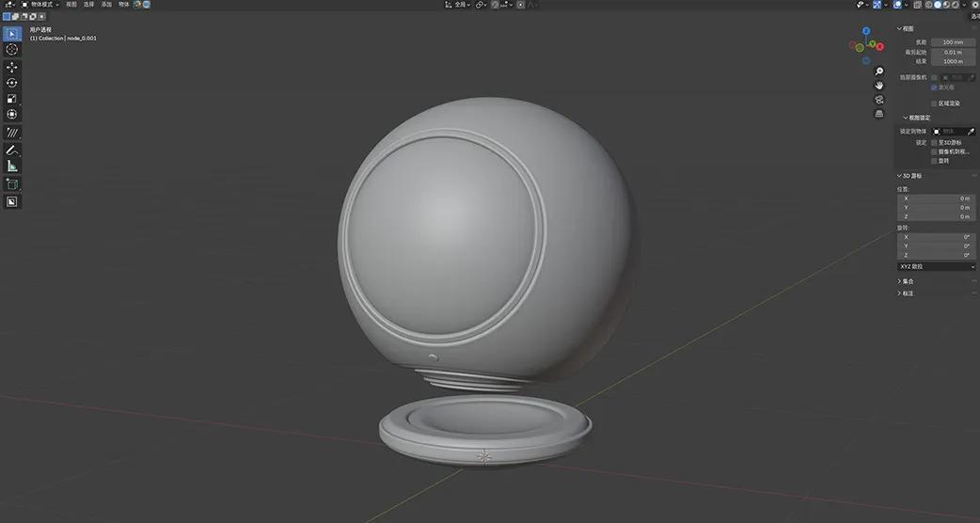Check the 旋转 lock checkbox

coord(934,161)
